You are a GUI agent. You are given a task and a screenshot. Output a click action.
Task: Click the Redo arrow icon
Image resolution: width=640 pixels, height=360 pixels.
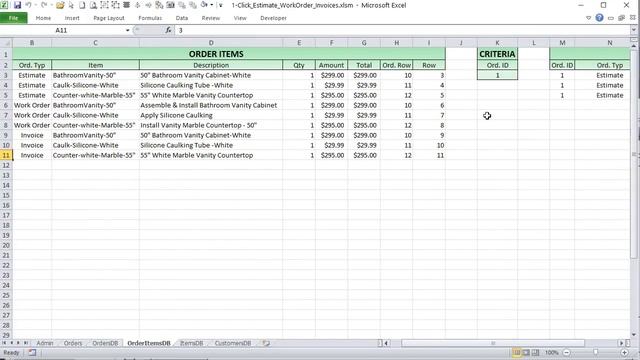click(x=44, y=5)
